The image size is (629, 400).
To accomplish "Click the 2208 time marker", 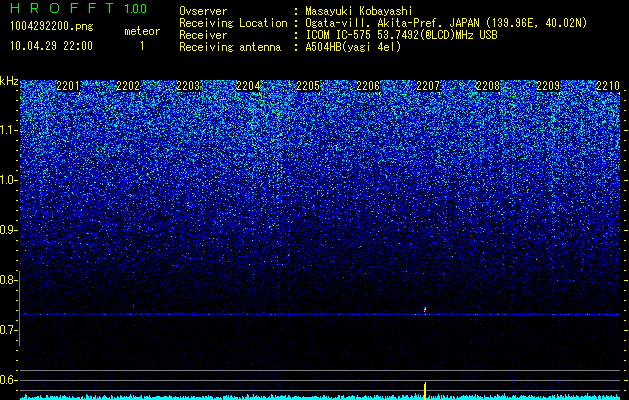I will 488,86.
